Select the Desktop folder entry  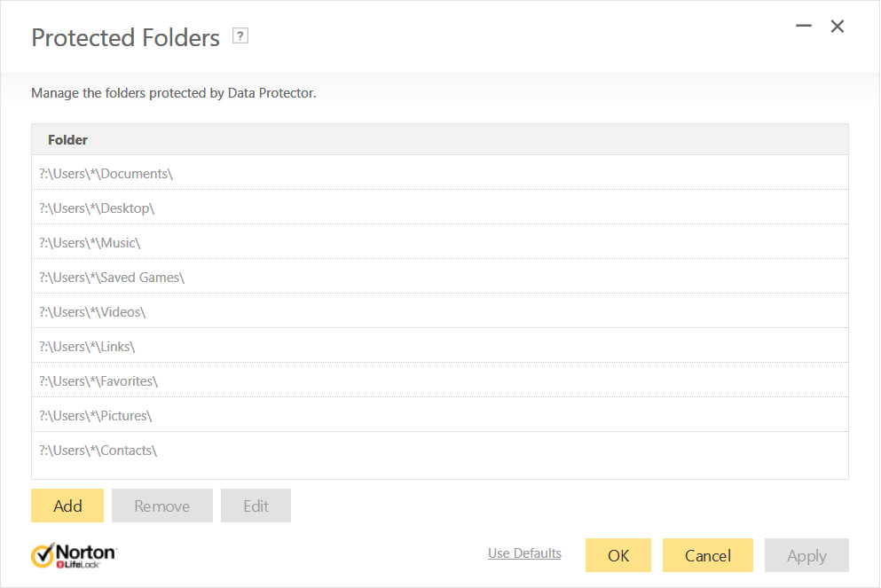coord(98,208)
